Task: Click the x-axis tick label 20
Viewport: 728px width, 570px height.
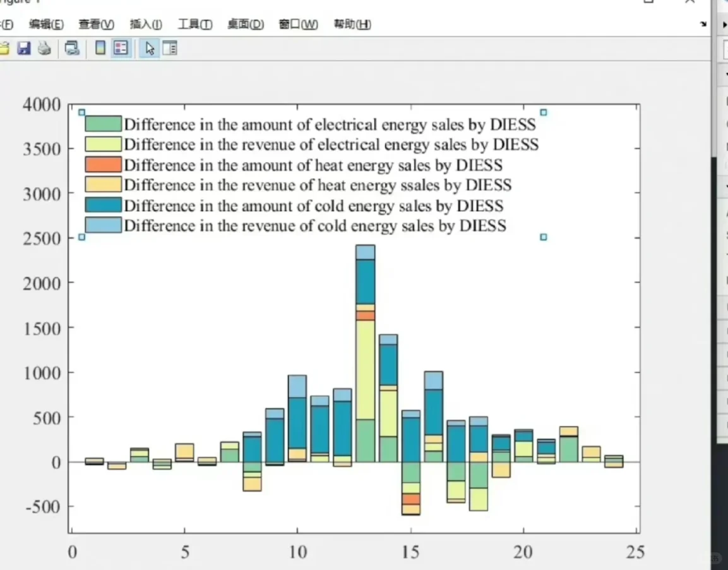Action: [x=523, y=552]
